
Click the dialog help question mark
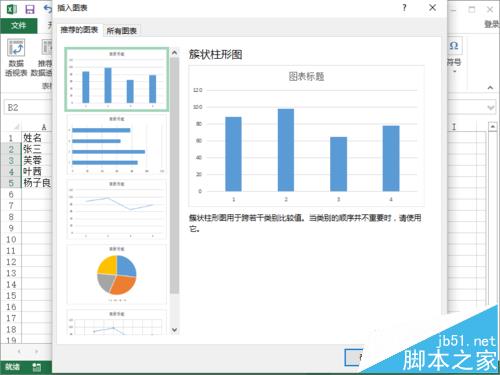click(404, 8)
